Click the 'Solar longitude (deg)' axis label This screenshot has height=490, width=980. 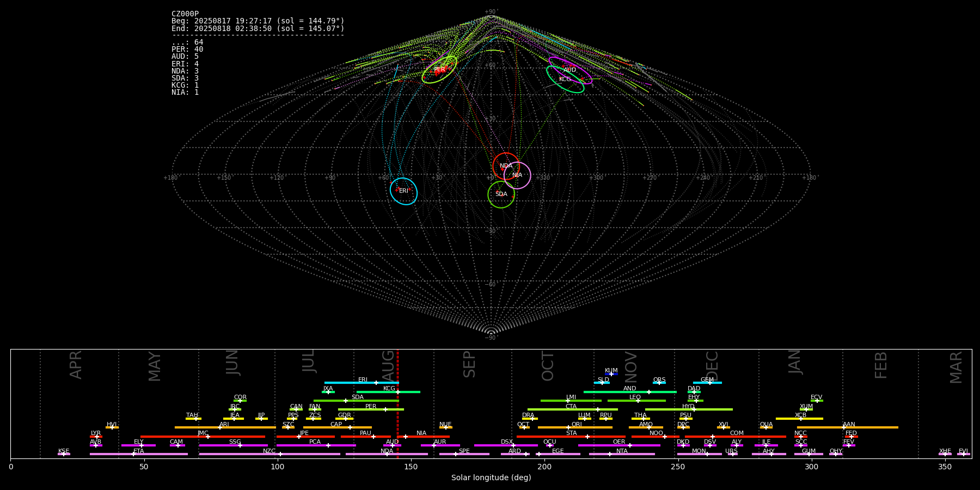[x=491, y=477]
